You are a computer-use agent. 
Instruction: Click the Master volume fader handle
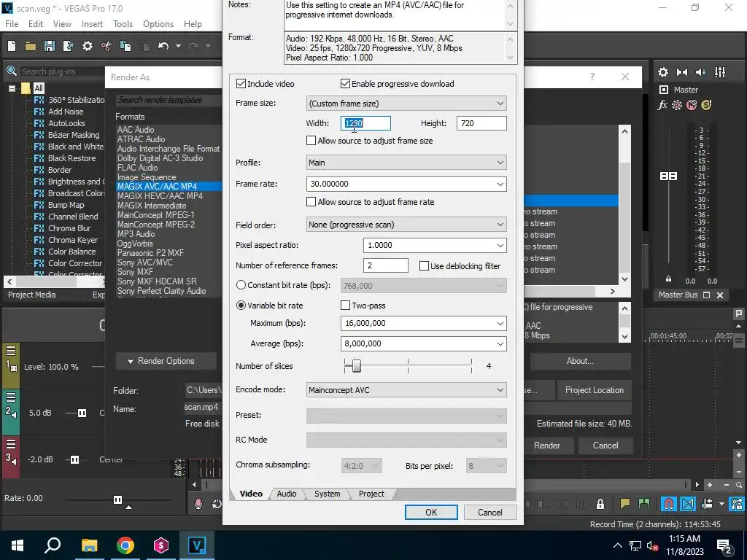[x=668, y=176]
